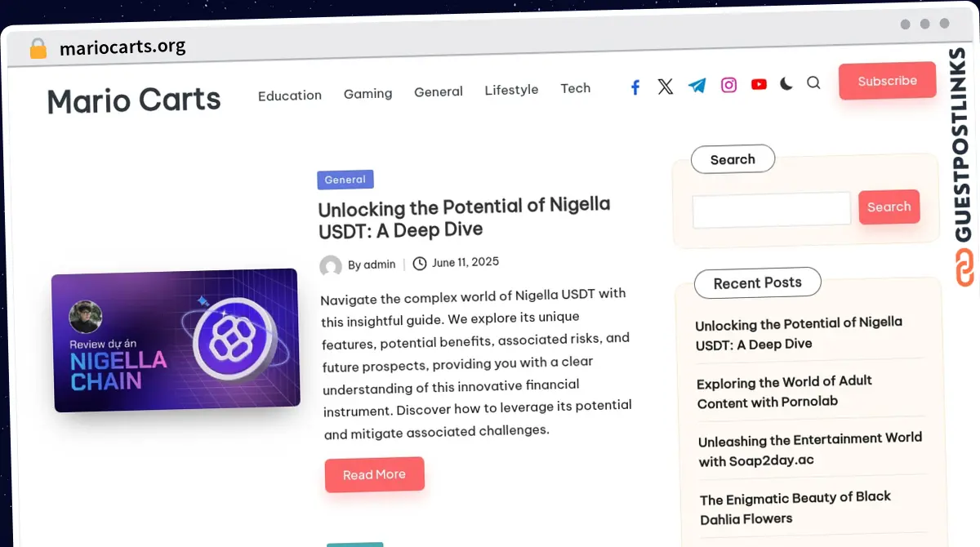Click the Mario Carts site title

pos(134,100)
